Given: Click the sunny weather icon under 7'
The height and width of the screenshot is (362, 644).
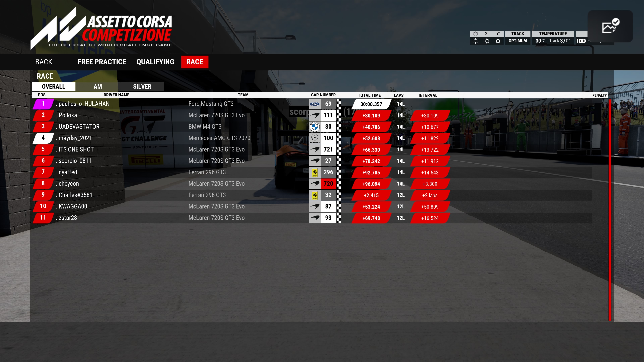Looking at the screenshot, I should point(498,41).
